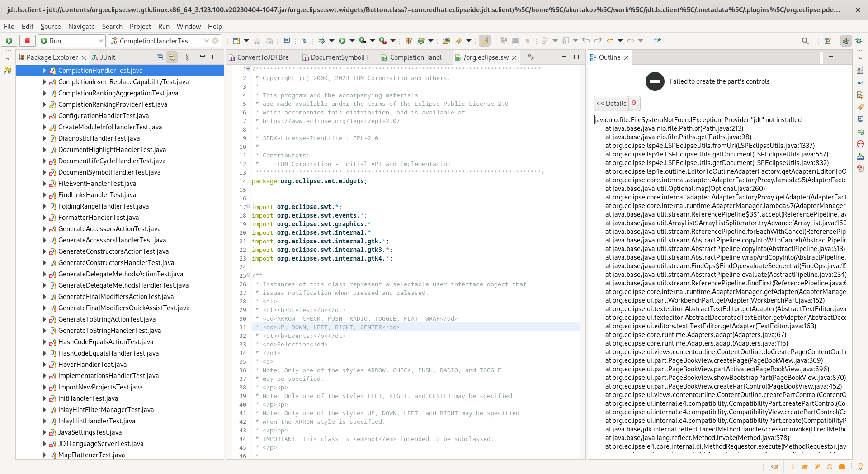This screenshot has width=868, height=474.
Task: Open the Run history dropdown arrow
Action: 352,41
